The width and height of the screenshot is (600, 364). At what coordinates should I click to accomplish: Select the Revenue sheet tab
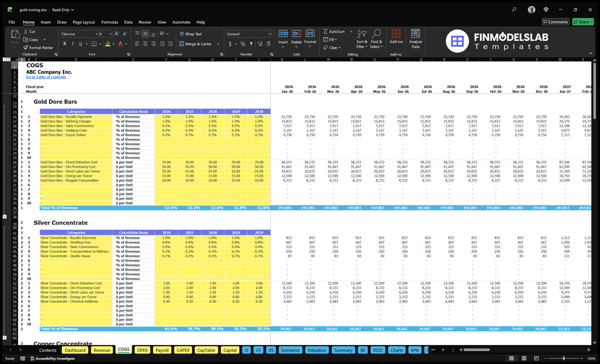102,350
